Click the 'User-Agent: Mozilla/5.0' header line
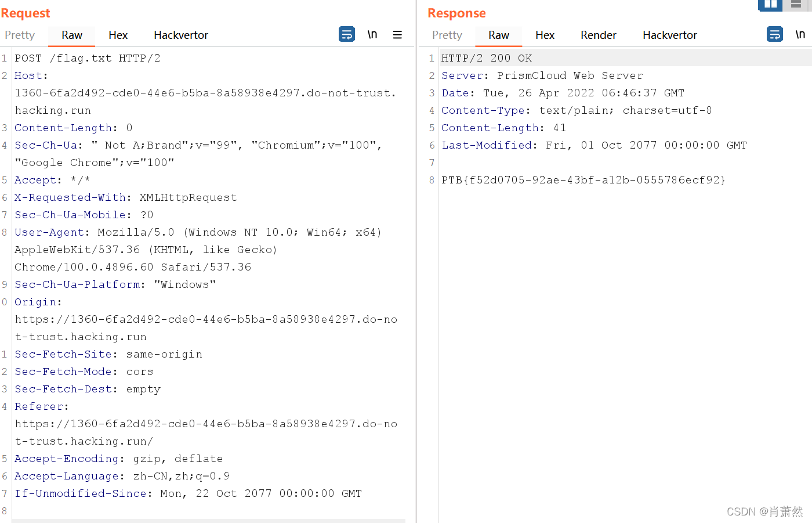The width and height of the screenshot is (812, 523). tap(198, 232)
